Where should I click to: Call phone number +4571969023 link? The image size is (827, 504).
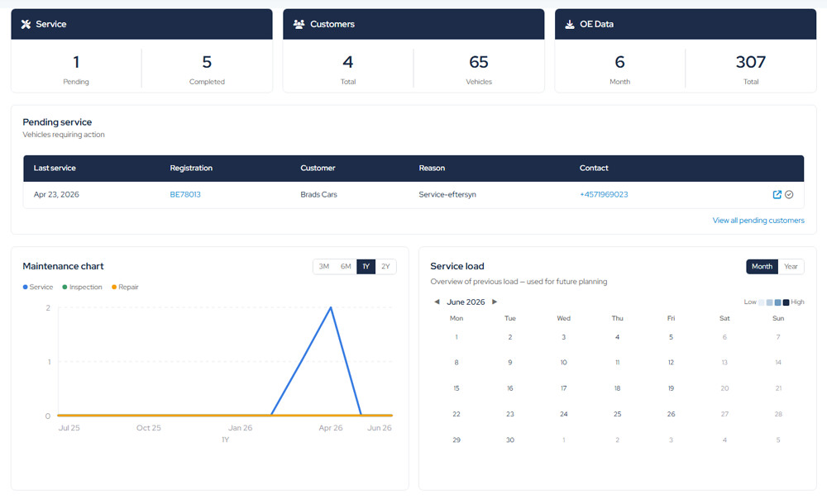point(604,194)
